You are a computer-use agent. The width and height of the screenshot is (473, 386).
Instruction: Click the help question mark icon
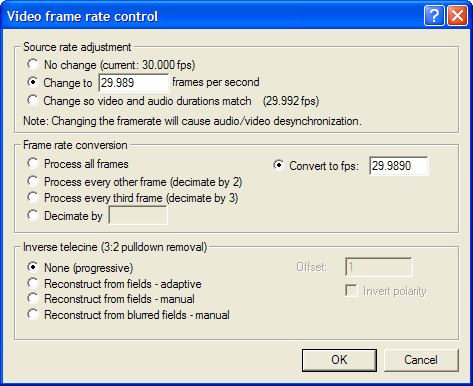[434, 16]
